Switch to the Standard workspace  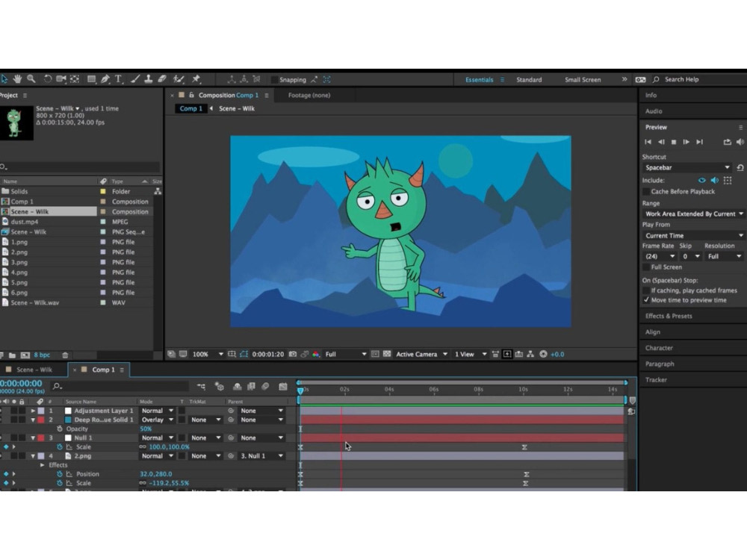tap(529, 80)
